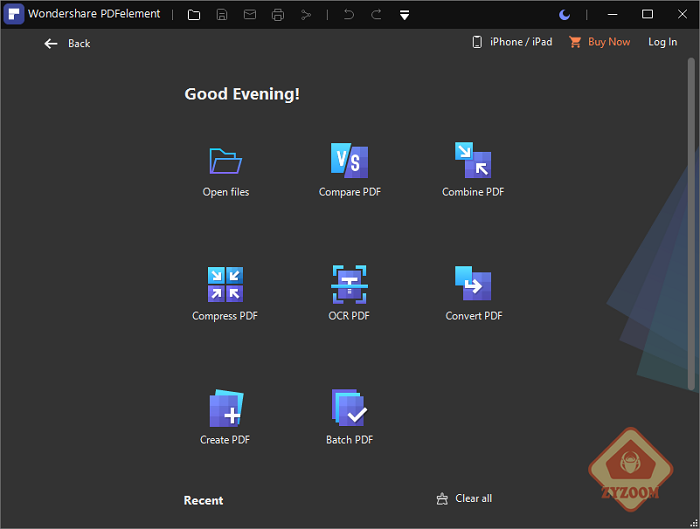Screen dimensions: 700x529
Task: Click the Open files folder icon
Action: (225, 161)
